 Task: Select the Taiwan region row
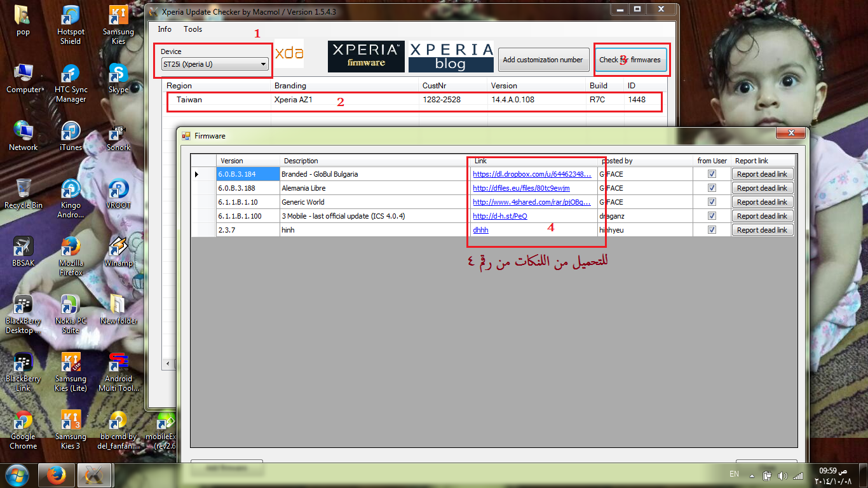point(414,100)
